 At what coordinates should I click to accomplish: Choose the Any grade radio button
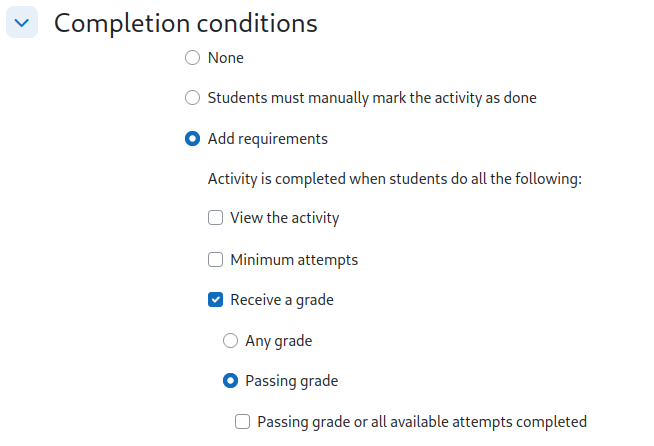pyautogui.click(x=230, y=340)
